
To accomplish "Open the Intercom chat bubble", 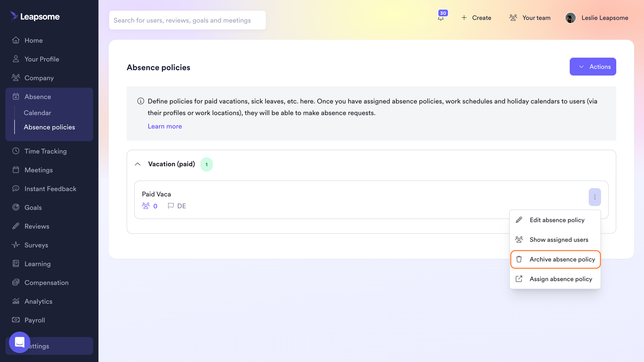I will click(19, 342).
